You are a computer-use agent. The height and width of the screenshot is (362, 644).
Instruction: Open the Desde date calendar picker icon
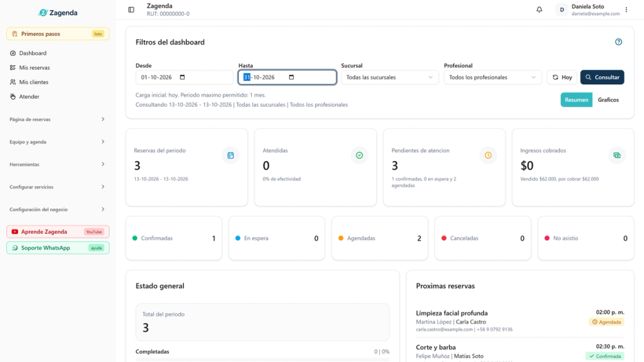182,77
